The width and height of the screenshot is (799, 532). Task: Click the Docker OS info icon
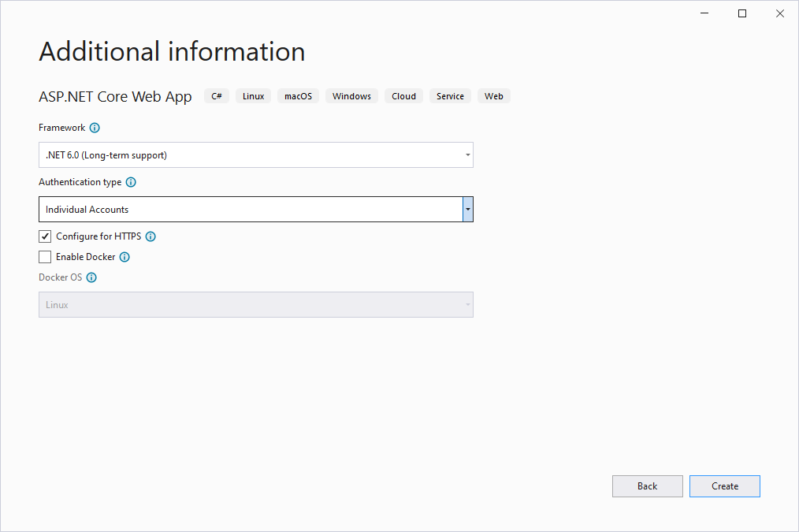[91, 277]
